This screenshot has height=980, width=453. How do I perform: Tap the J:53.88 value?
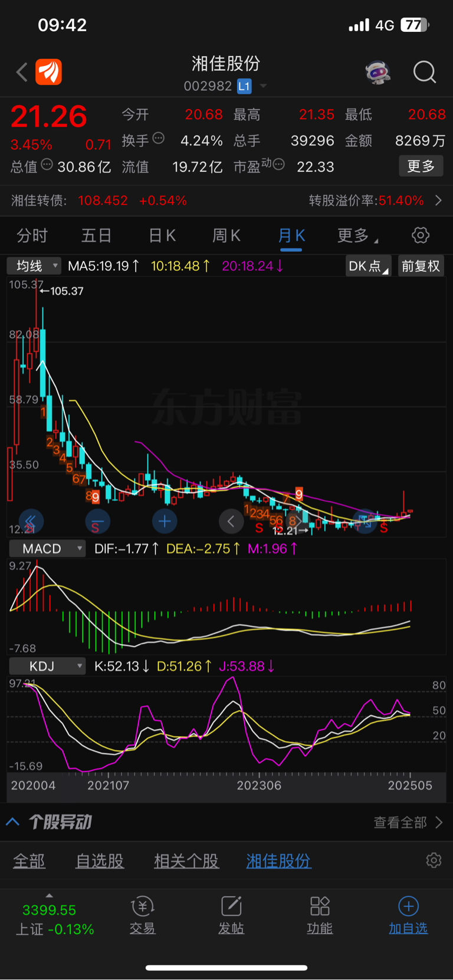(x=247, y=666)
